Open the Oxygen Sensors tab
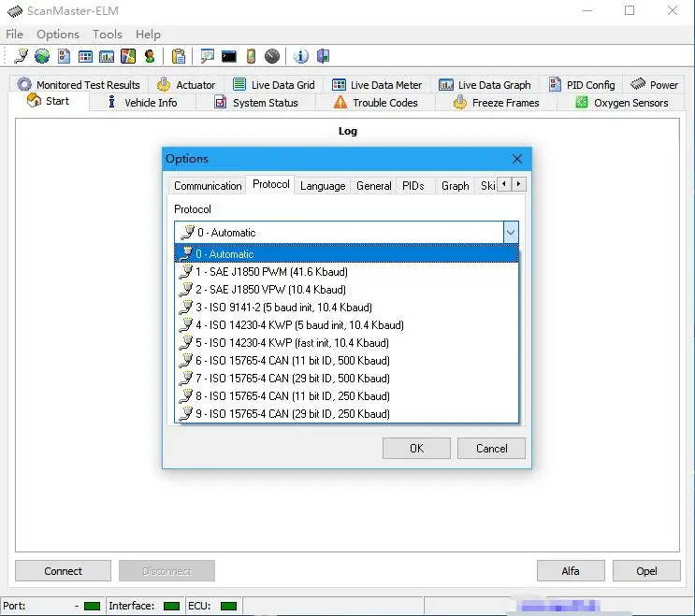The image size is (695, 616). pos(621,102)
